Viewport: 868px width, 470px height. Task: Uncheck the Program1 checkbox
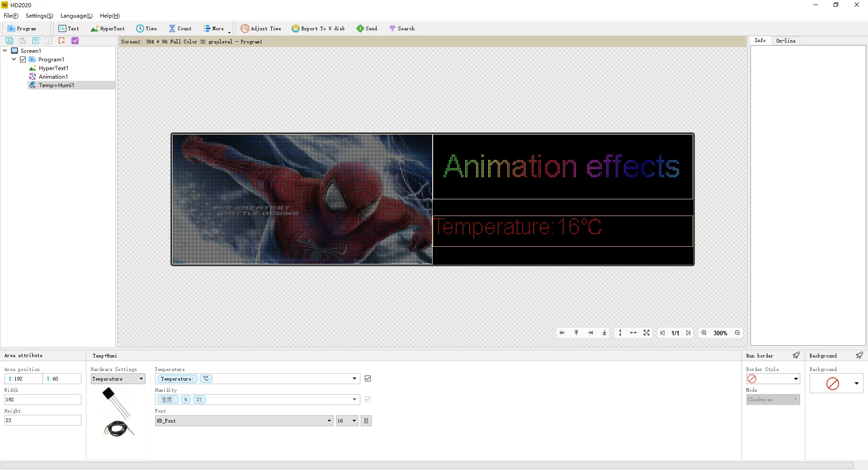tap(23, 60)
